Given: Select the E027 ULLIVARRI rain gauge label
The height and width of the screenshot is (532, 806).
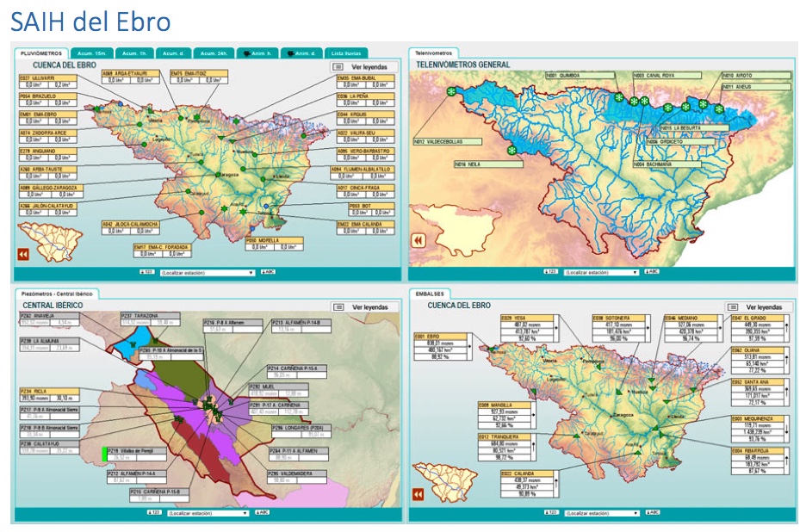Looking at the screenshot, I should (x=48, y=78).
